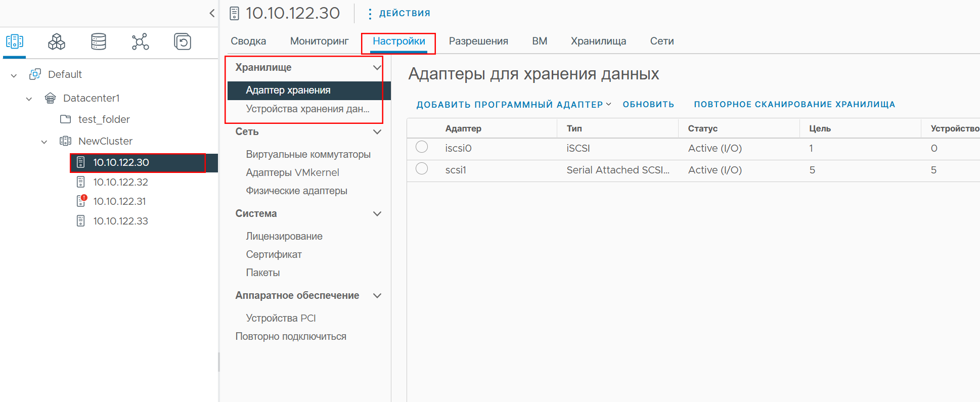This screenshot has width=980, height=402.
Task: Open Виртуальные коммутаторы settings item
Action: 308,154
